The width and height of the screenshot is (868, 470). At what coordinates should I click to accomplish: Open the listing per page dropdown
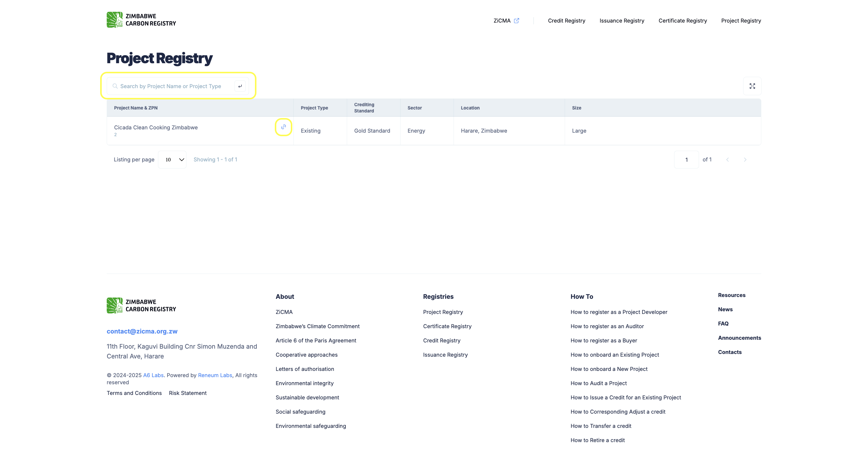pos(172,159)
